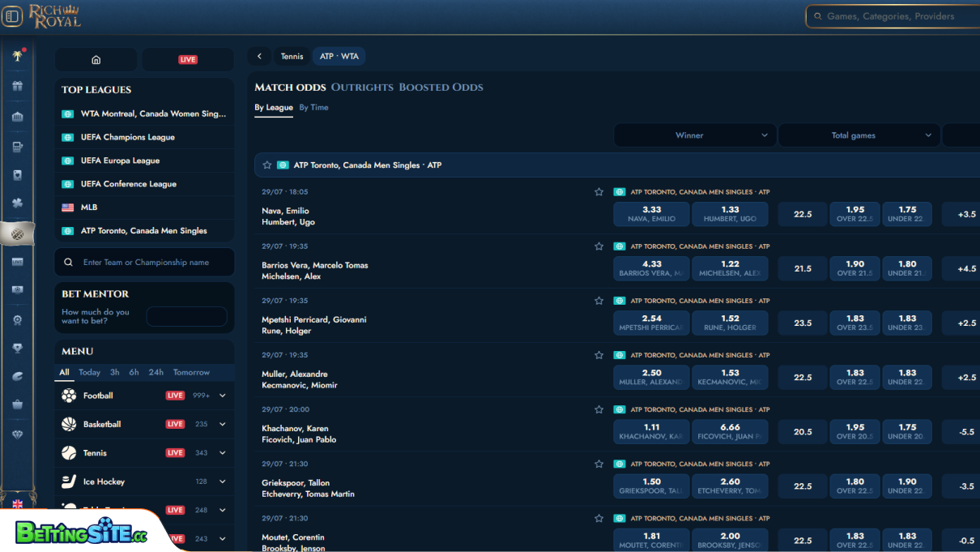Star the ATP Toronto league header
This screenshot has width=980, height=552.
tap(266, 165)
